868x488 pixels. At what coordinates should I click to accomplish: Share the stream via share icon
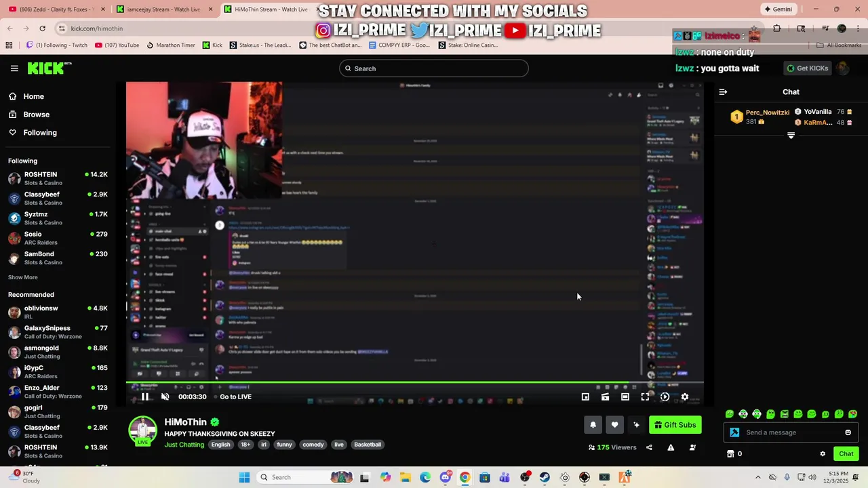[649, 447]
